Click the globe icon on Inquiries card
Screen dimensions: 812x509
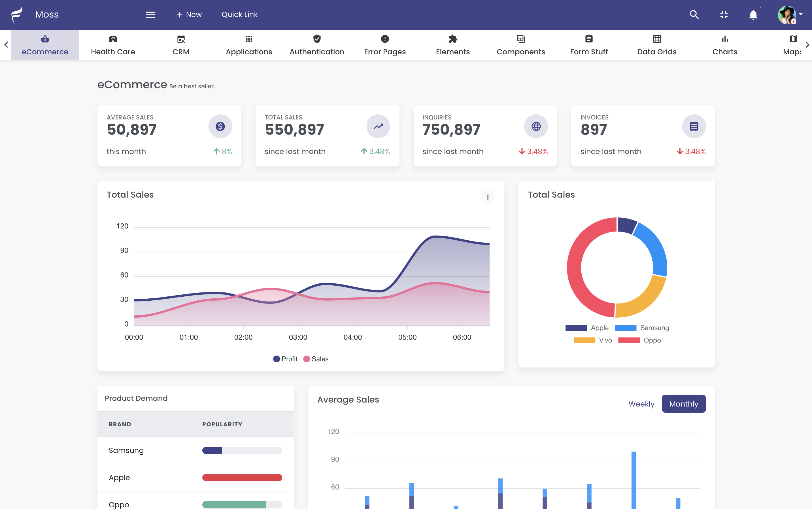[536, 126]
